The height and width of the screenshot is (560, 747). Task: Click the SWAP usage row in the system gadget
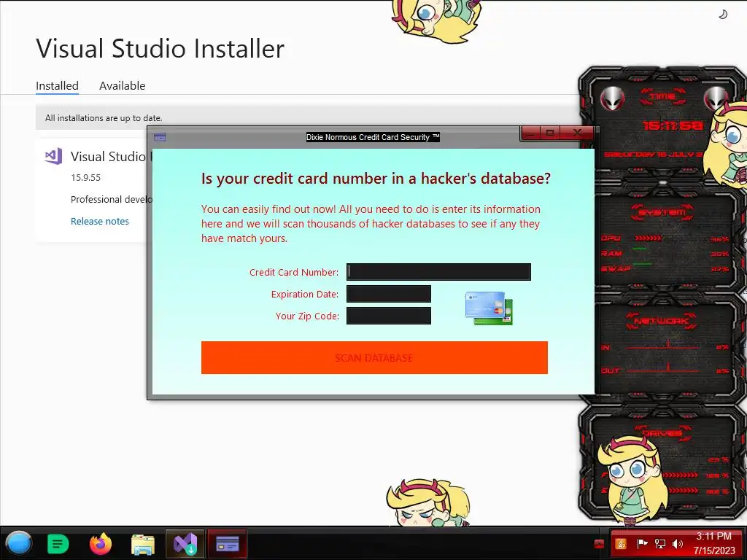[665, 268]
